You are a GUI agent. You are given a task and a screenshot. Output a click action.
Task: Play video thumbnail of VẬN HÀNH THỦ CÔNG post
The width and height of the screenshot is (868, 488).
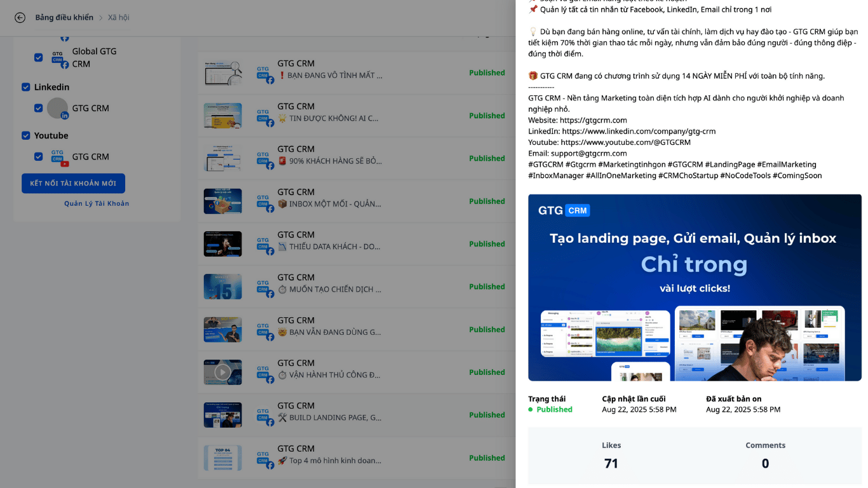[x=222, y=372]
